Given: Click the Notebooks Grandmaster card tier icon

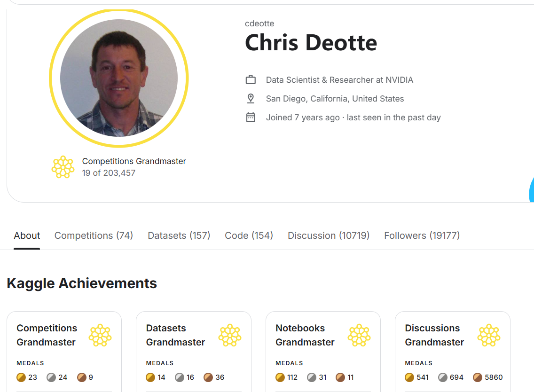Looking at the screenshot, I should 359,335.
